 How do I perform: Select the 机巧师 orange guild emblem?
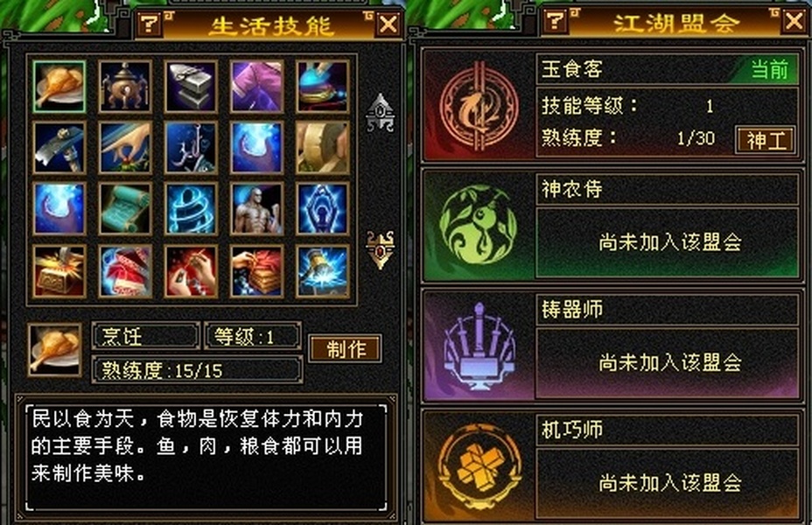tap(479, 466)
